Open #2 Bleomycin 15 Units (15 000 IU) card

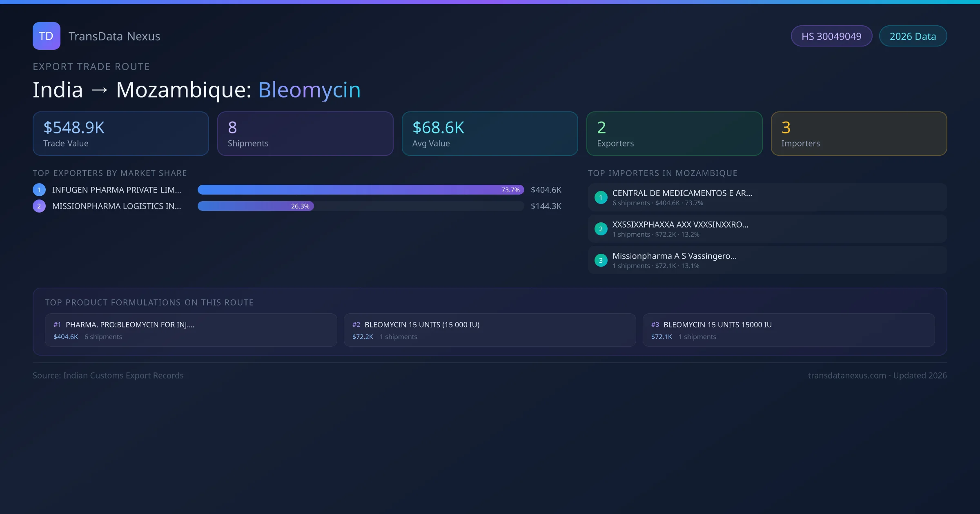pos(490,330)
